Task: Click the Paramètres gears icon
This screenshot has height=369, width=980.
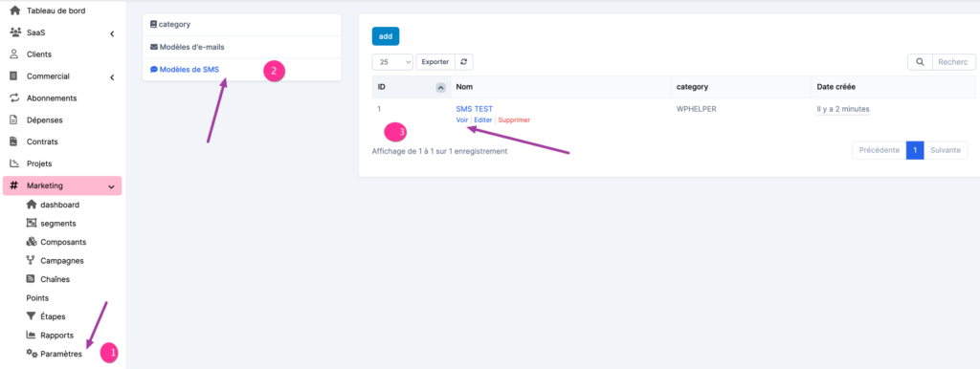Action: (32, 354)
